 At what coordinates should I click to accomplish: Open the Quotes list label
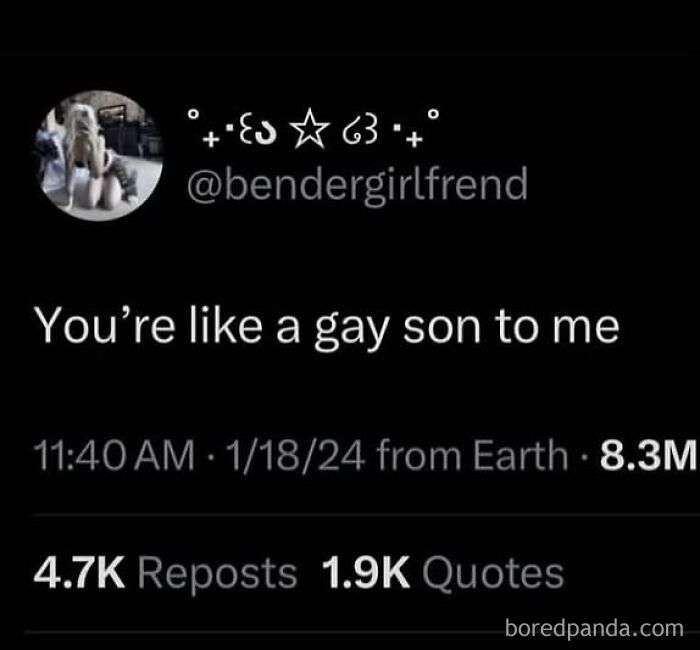[x=493, y=574]
